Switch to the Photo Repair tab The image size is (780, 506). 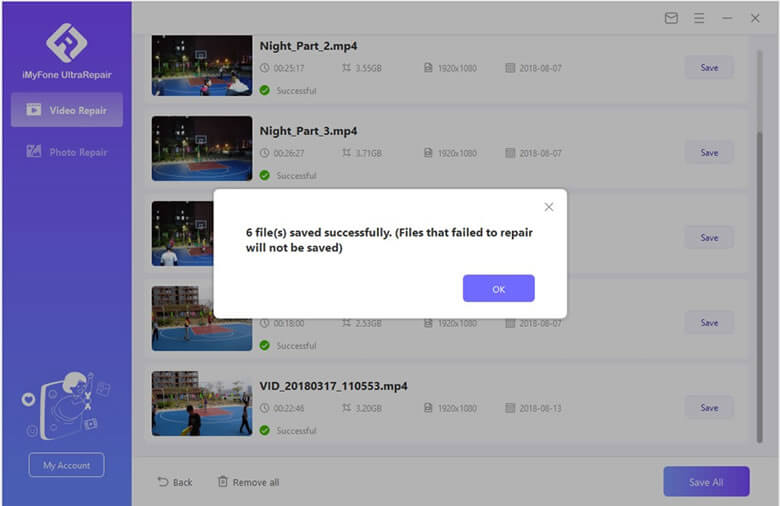(x=67, y=152)
